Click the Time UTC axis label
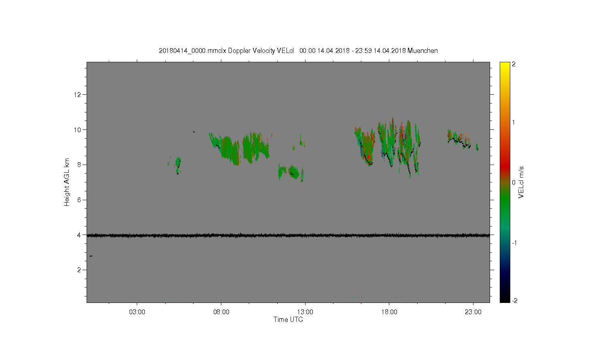Viewport: 607px width, 364px height. click(288, 320)
